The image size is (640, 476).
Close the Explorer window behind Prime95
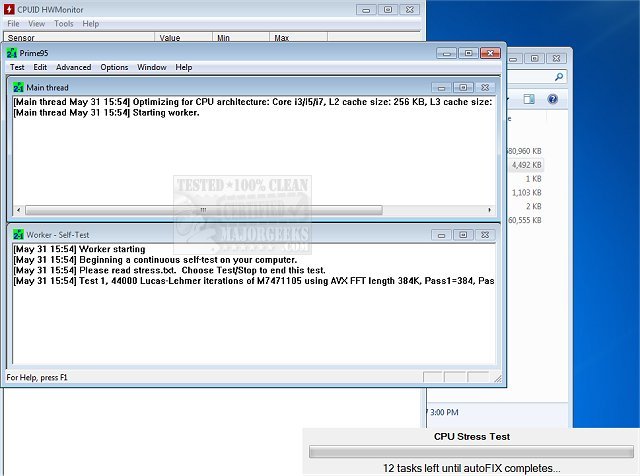point(556,58)
